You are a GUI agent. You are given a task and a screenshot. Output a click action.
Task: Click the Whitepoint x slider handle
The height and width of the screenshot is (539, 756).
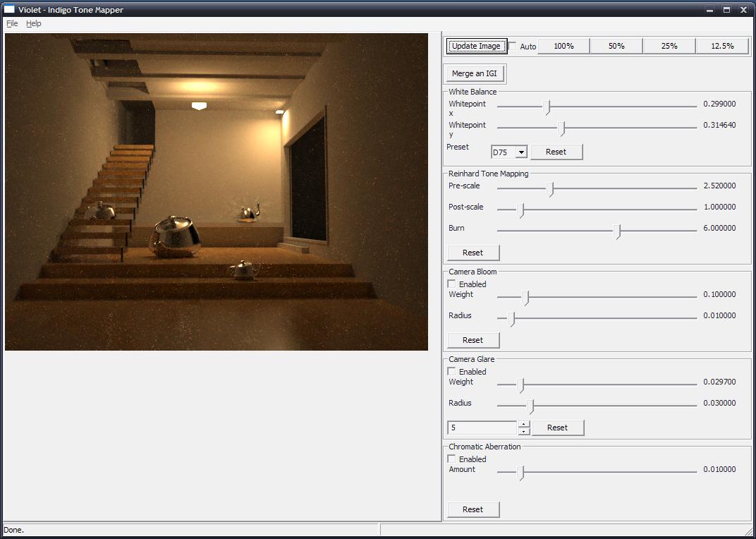click(547, 107)
